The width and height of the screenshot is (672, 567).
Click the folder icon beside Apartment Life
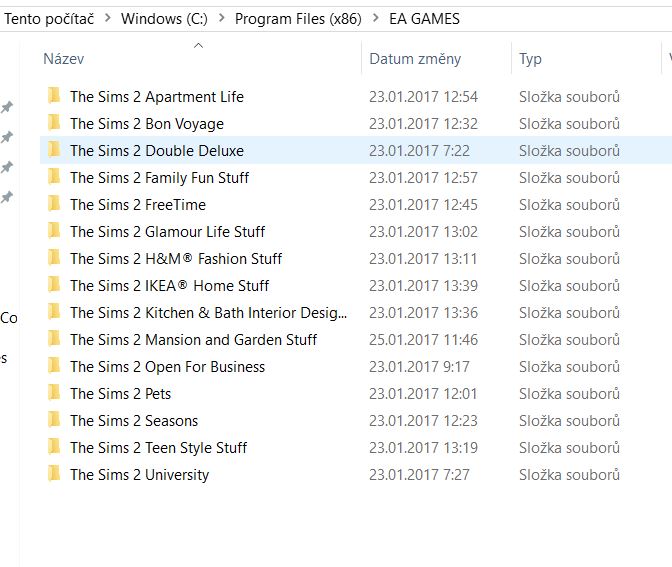(54, 97)
